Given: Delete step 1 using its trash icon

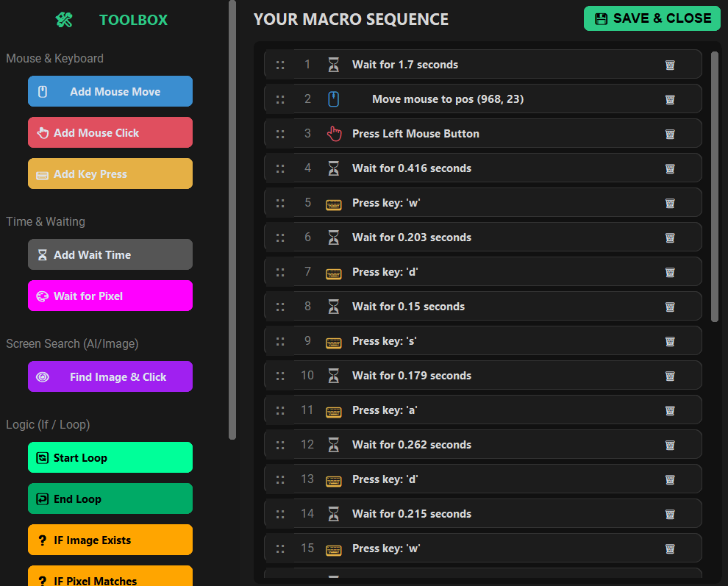Looking at the screenshot, I should [x=670, y=65].
